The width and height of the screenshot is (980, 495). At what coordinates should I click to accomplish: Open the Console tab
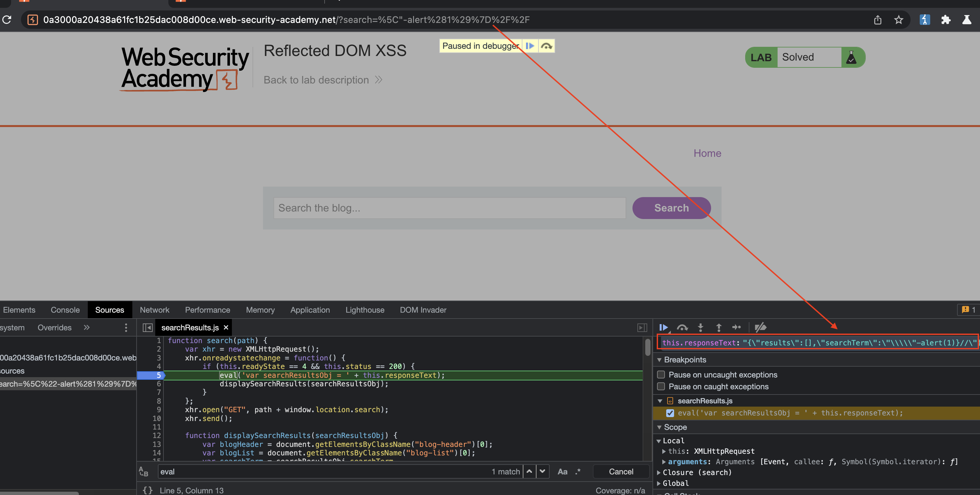65,310
